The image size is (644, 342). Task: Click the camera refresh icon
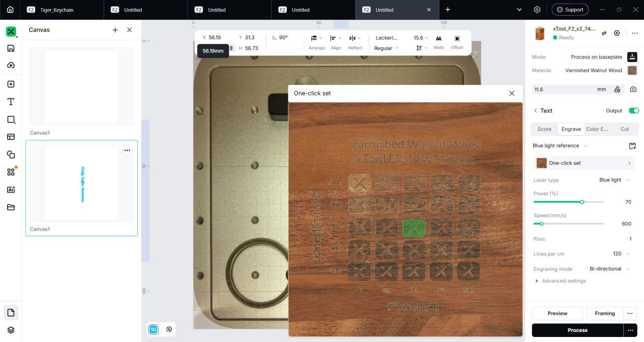(633, 89)
